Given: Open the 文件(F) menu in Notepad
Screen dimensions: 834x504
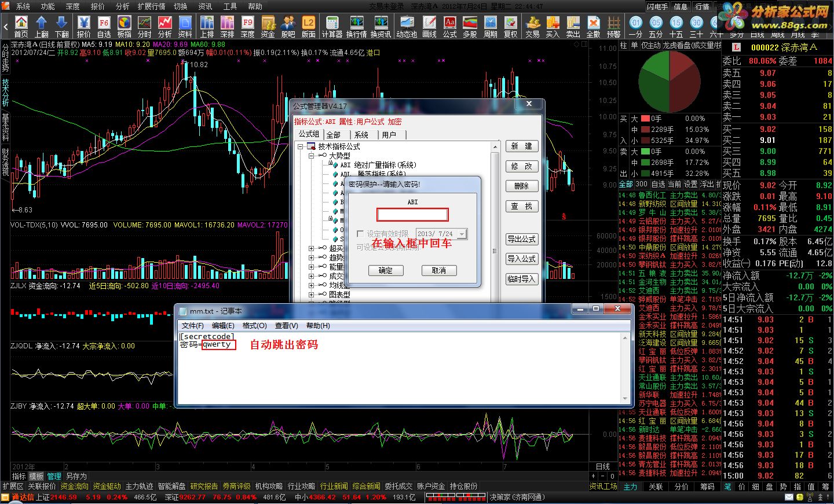Looking at the screenshot, I should (193, 326).
